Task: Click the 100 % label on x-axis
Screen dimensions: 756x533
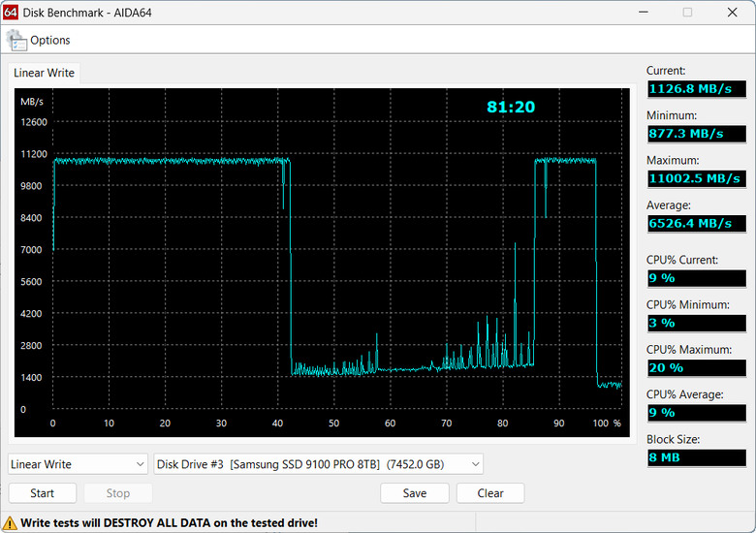Action: point(607,423)
